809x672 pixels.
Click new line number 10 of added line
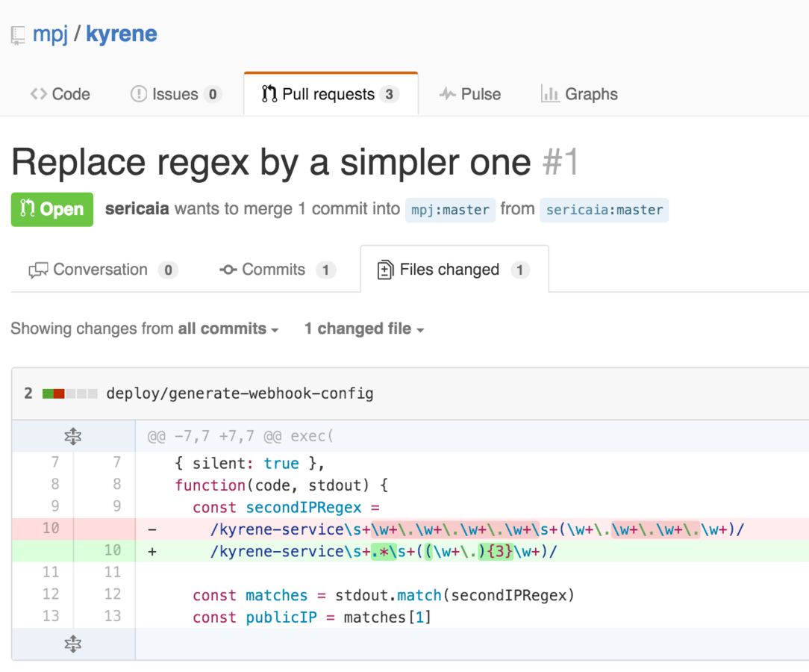(x=113, y=551)
